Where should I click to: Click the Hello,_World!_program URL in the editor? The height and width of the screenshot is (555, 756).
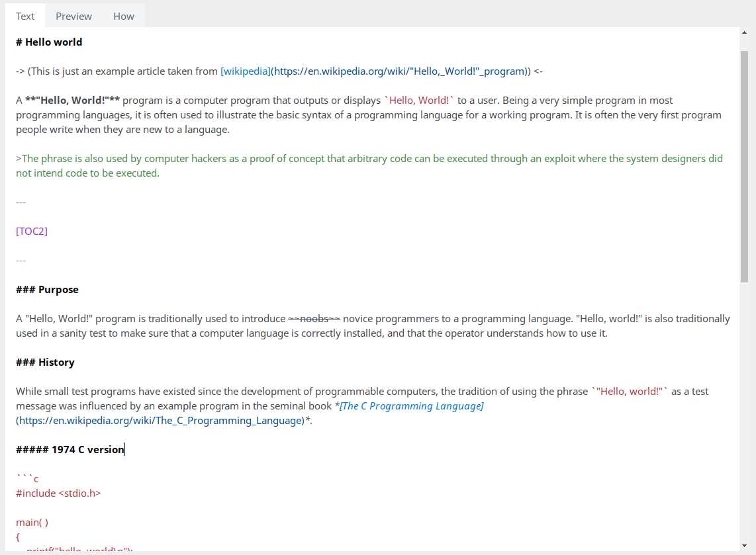(401, 71)
